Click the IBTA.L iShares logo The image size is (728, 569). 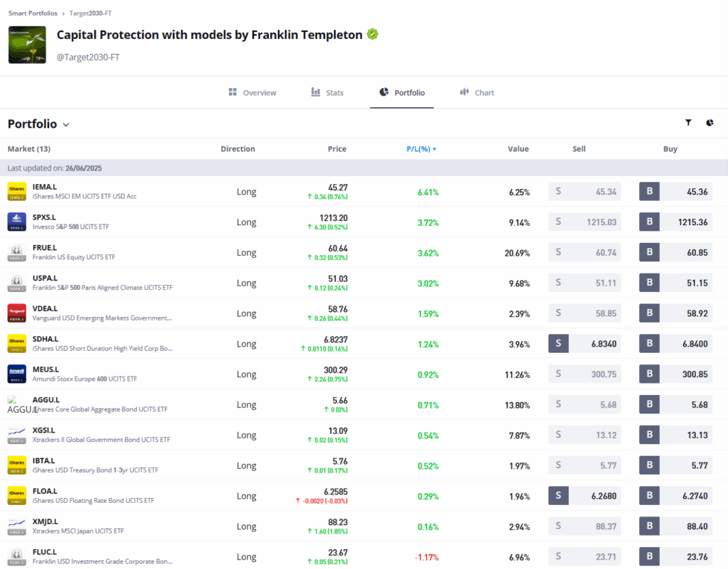click(x=17, y=465)
